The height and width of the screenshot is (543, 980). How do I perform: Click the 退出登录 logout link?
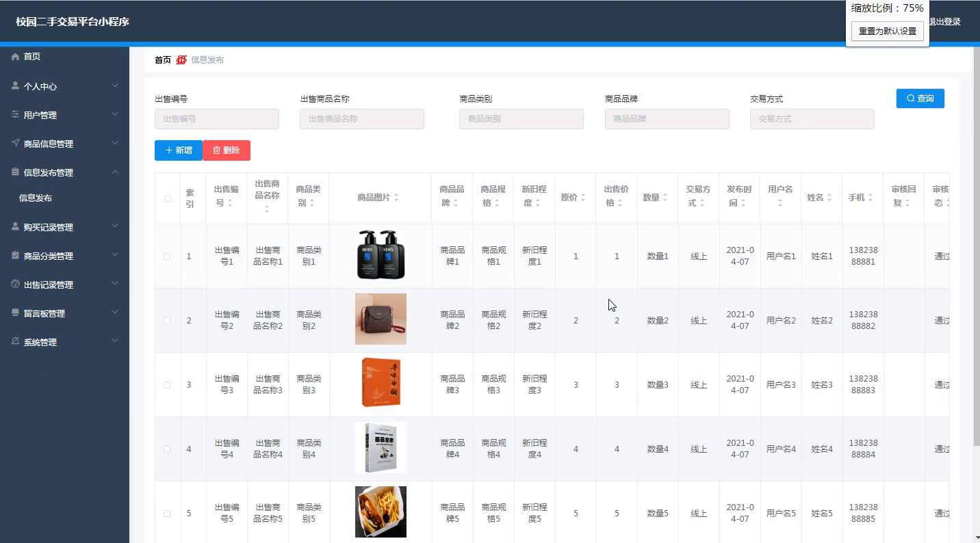(x=944, y=22)
